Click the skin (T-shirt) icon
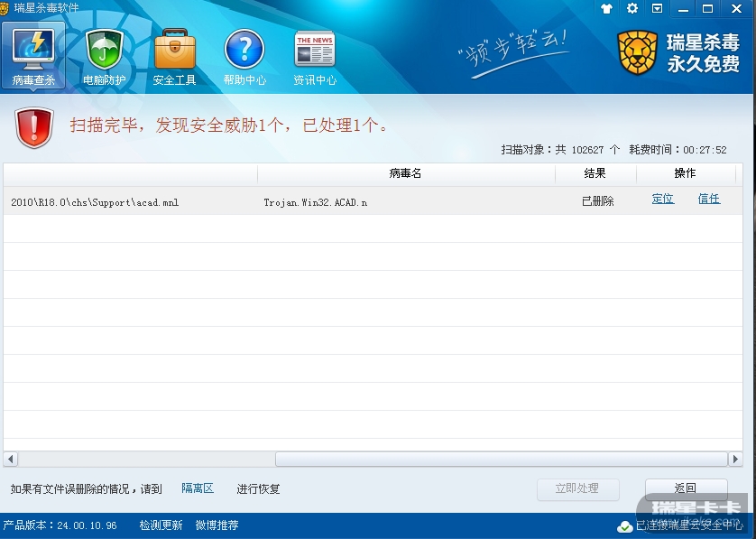 (x=606, y=8)
